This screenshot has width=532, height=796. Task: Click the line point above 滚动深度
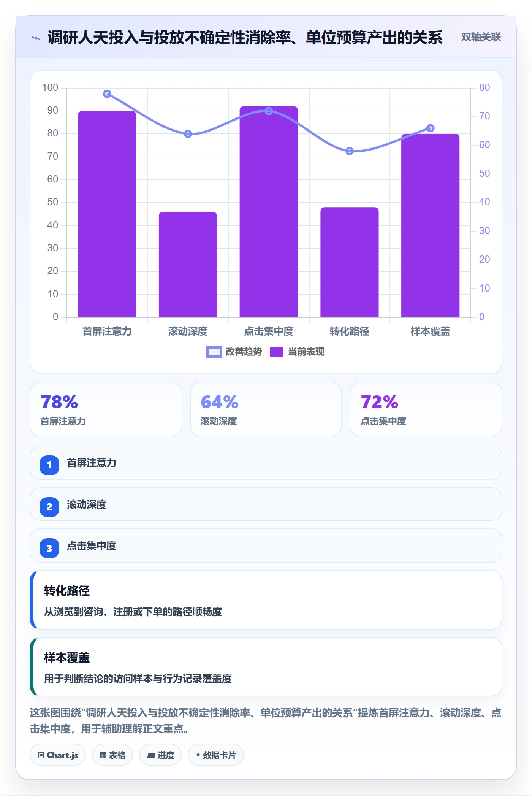tap(188, 134)
